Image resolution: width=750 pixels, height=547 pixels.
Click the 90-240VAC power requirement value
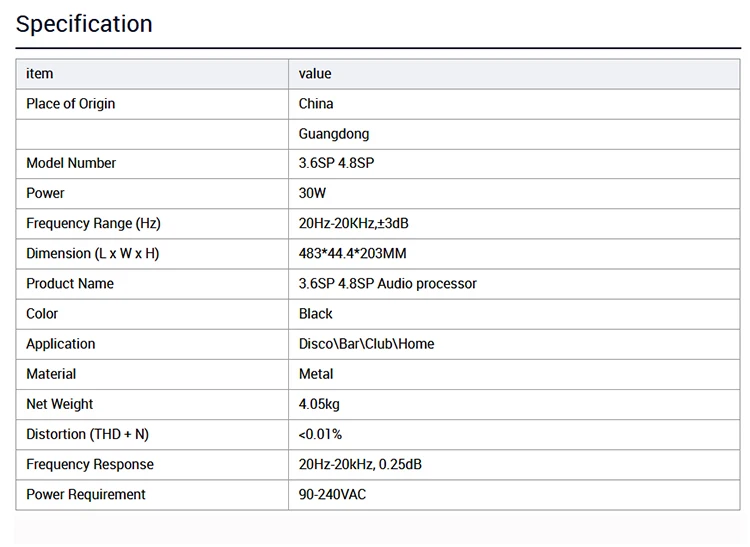(332, 494)
